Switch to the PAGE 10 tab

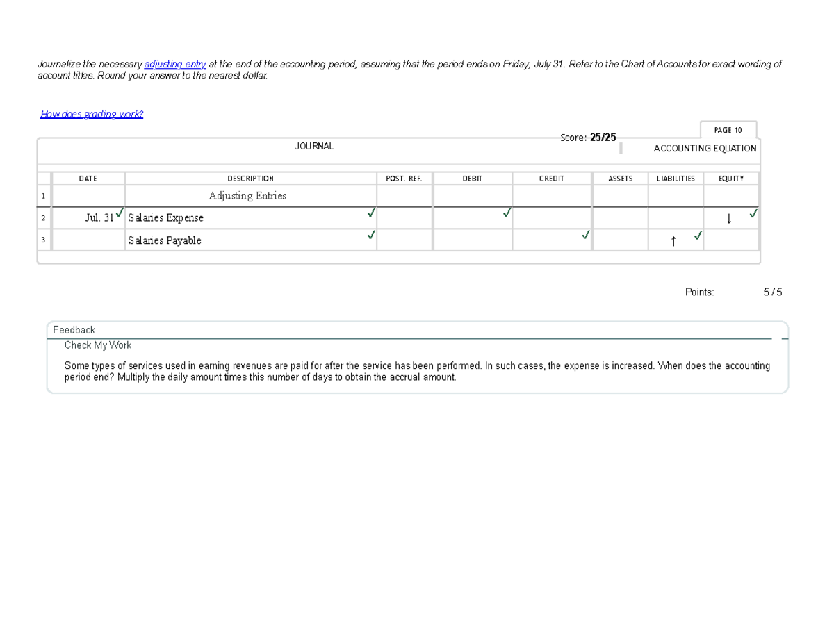[x=727, y=129]
